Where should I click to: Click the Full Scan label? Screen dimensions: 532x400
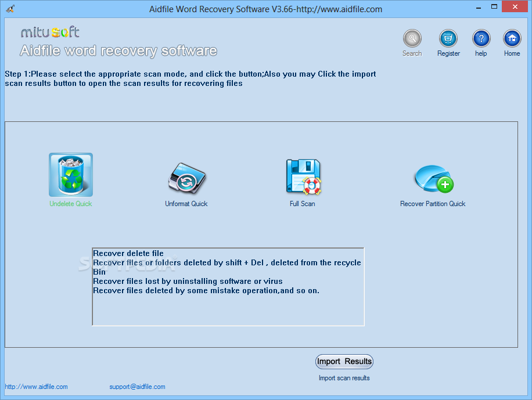(303, 204)
